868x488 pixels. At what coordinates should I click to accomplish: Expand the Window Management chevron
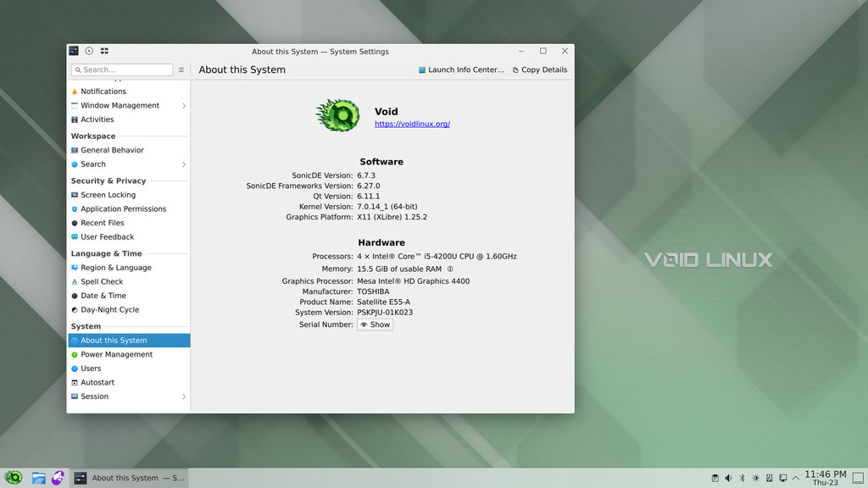pyautogui.click(x=184, y=106)
